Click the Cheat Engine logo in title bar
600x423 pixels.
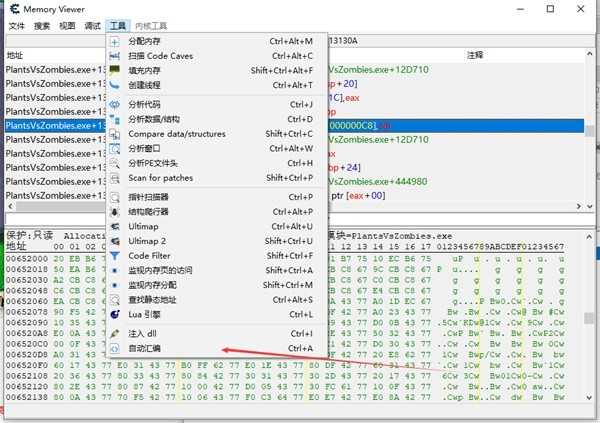[12, 9]
